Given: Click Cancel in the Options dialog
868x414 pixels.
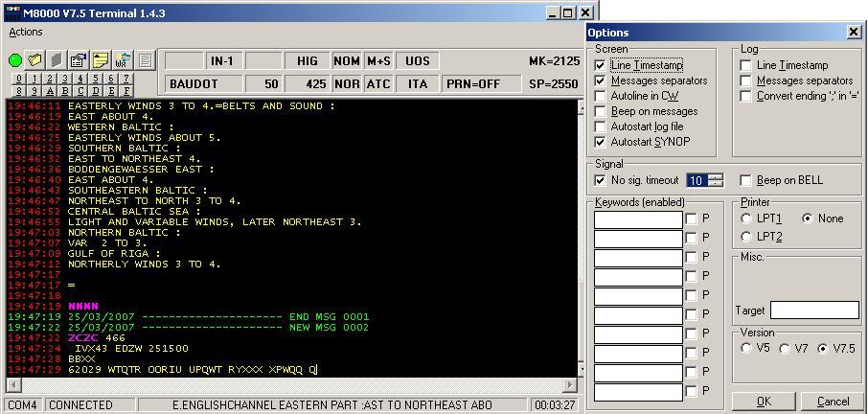Looking at the screenshot, I should point(833,402).
